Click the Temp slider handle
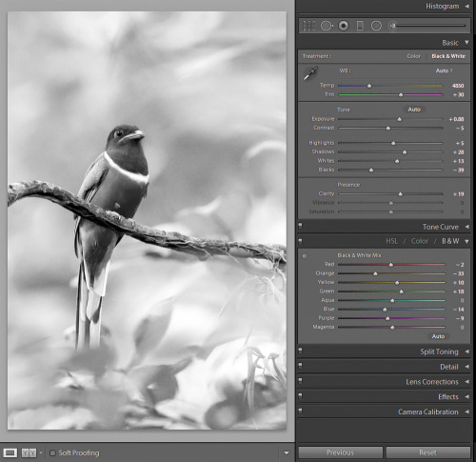The width and height of the screenshot is (476, 462). click(x=369, y=86)
